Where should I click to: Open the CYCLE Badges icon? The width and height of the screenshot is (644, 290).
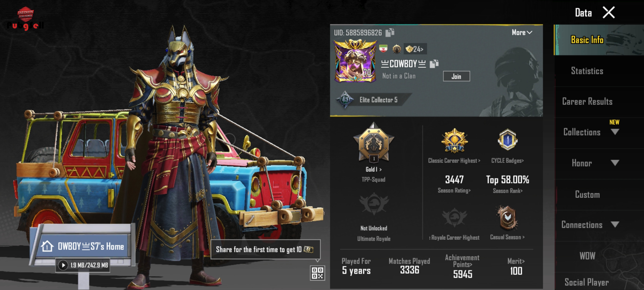[x=507, y=140]
